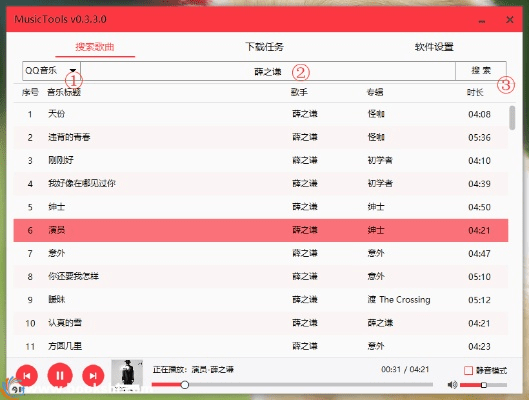
Task: Select song row 7 with duration 04:47
Action: pyautogui.click(x=261, y=253)
